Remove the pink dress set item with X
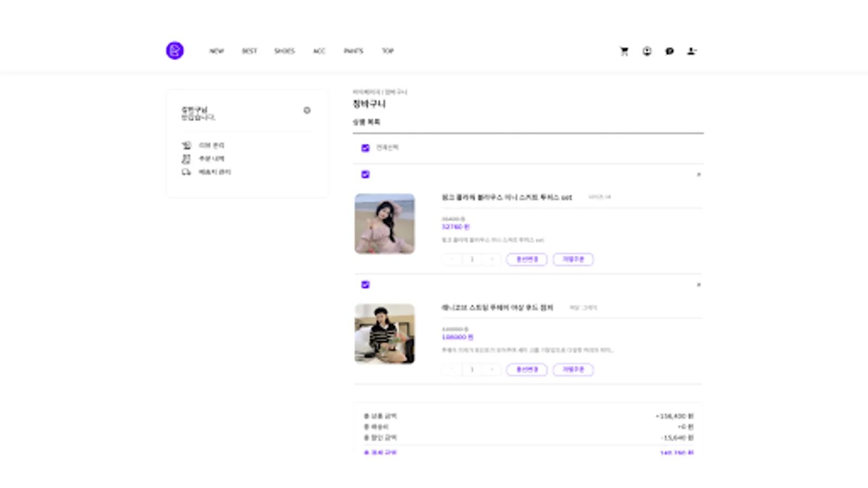Viewport: 868px width, 488px height. coord(699,175)
